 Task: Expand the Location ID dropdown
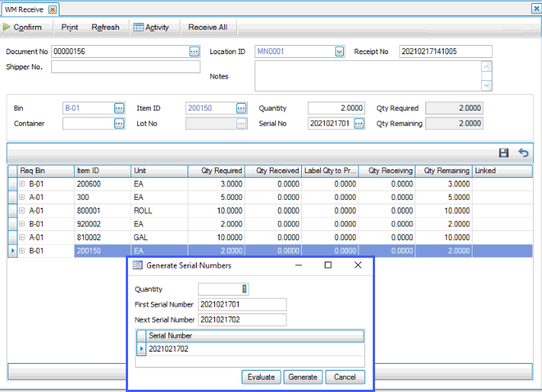(339, 52)
